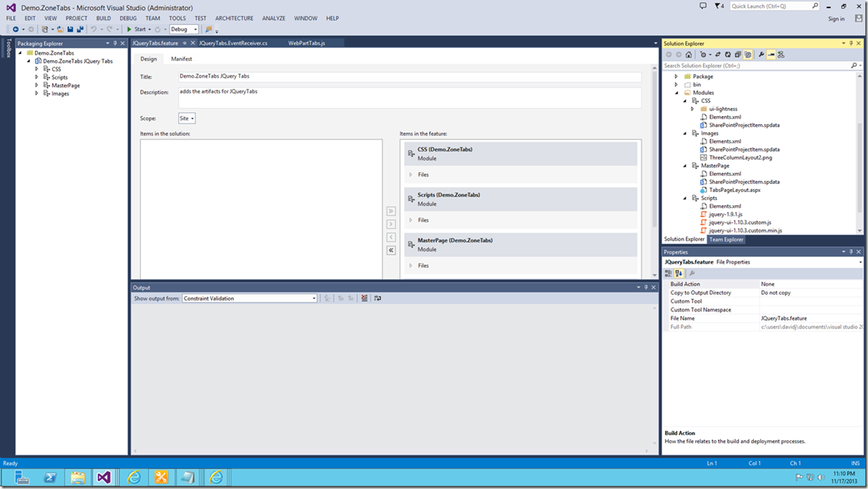Click the add-all double right arrow button
This screenshot has height=489, width=868.
(x=391, y=211)
